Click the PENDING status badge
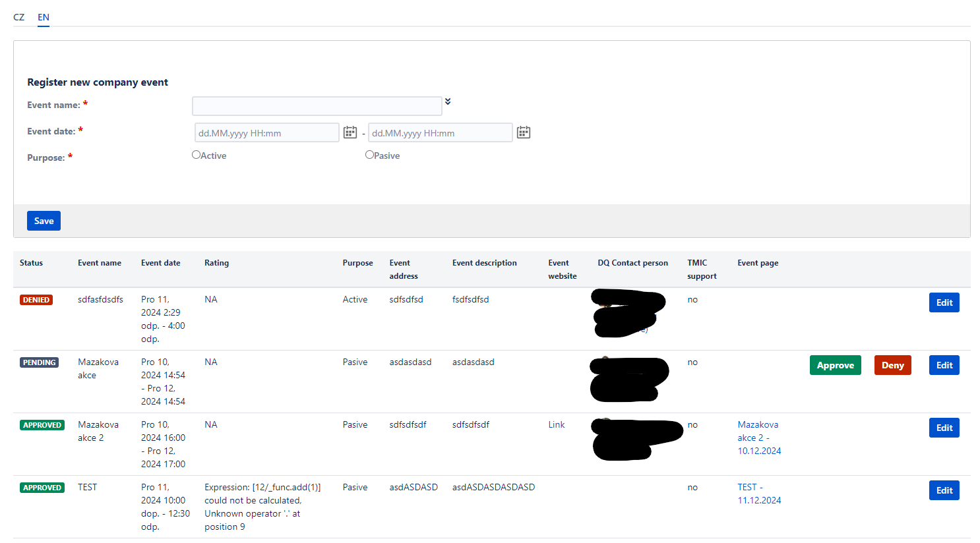Viewport: 980px width, 543px height. pos(39,362)
